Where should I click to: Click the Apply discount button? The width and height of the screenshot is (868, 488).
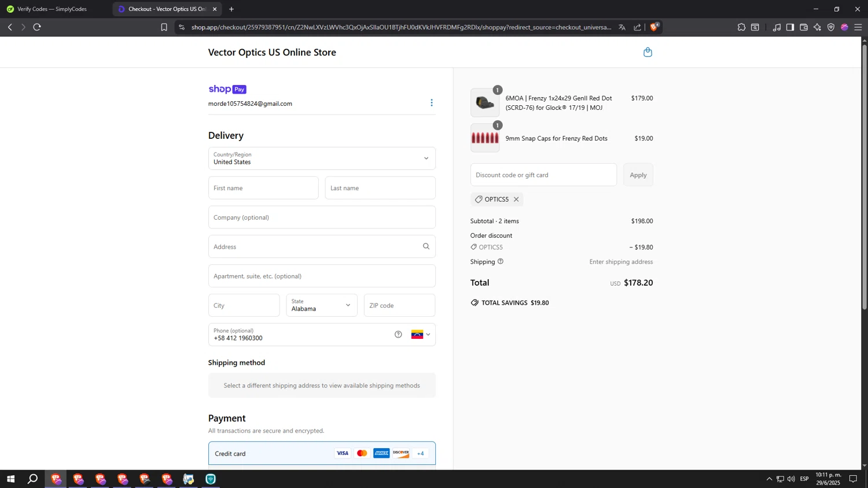[638, 175]
